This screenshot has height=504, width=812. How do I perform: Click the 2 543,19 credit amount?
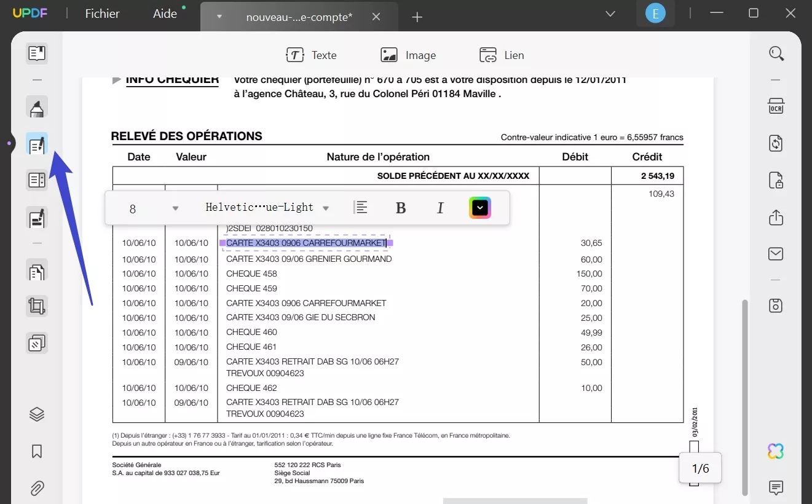click(x=657, y=176)
